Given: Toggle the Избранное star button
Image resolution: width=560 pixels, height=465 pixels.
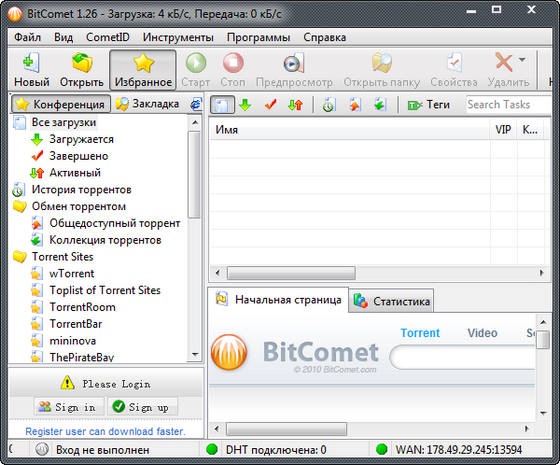Looking at the screenshot, I should tap(143, 70).
